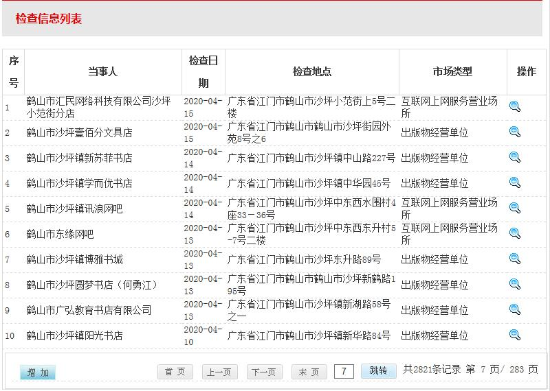Click the 市场类型 column header
The height and width of the screenshot is (391, 550).
(x=453, y=72)
